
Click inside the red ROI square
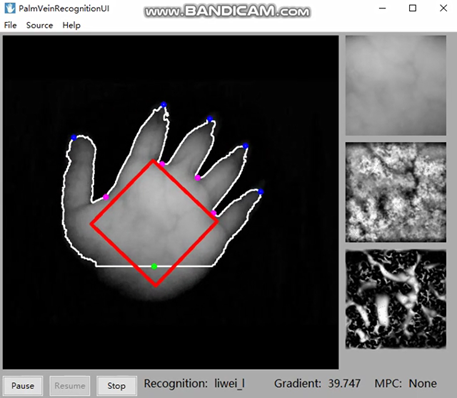click(154, 223)
